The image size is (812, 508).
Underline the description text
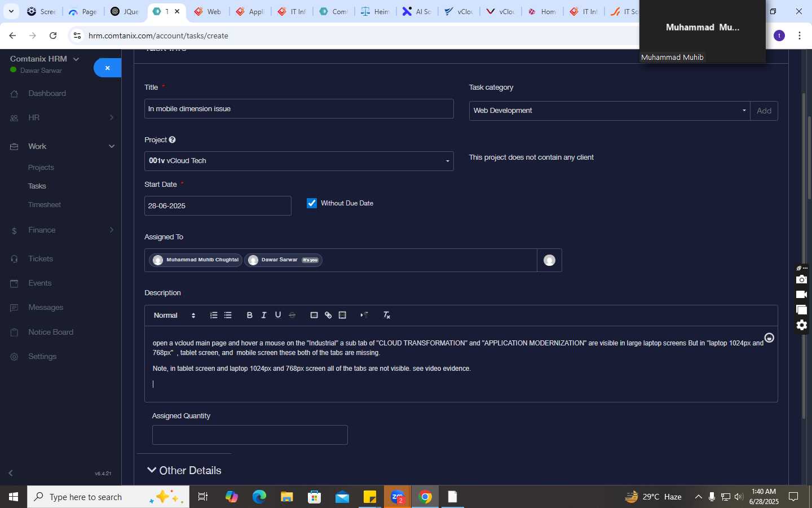coord(278,315)
